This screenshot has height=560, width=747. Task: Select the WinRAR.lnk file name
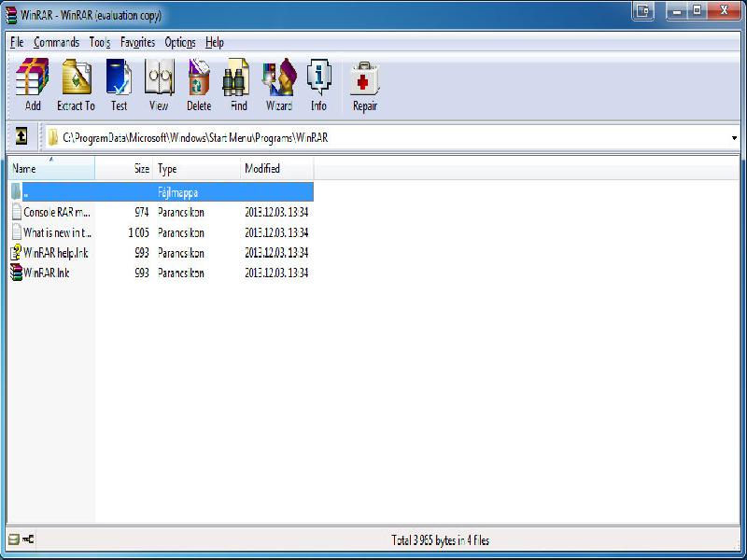pyautogui.click(x=46, y=273)
